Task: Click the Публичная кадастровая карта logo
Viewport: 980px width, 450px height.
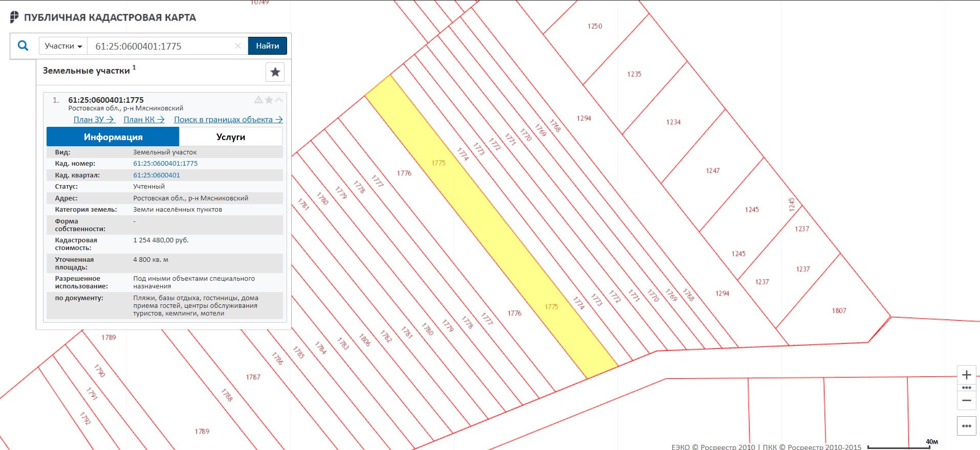Action: click(103, 17)
